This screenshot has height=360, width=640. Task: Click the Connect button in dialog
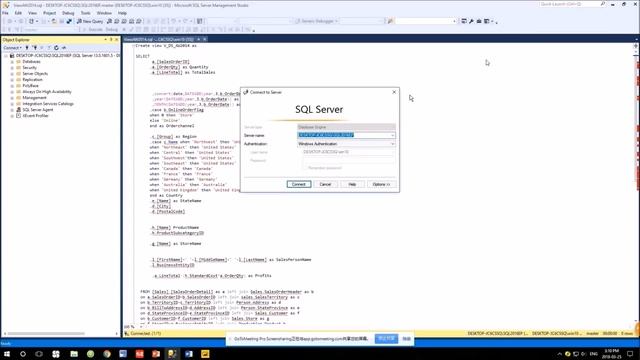click(x=299, y=184)
